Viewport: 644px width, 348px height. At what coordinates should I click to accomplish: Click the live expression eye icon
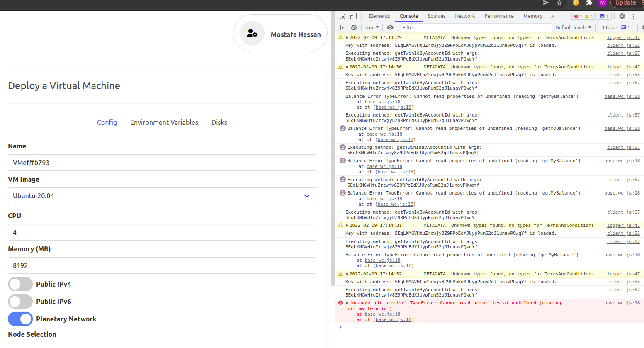(390, 27)
